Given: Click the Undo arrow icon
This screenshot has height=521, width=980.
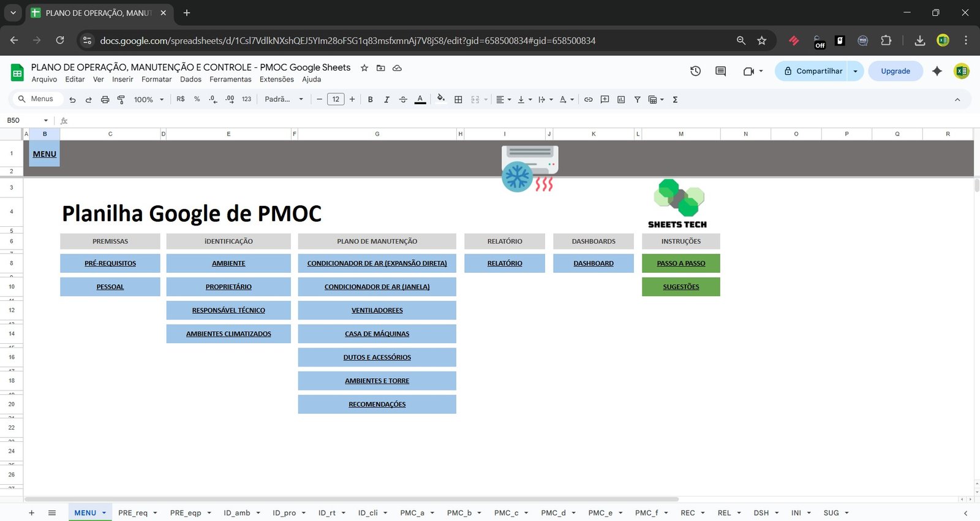Looking at the screenshot, I should 72,99.
